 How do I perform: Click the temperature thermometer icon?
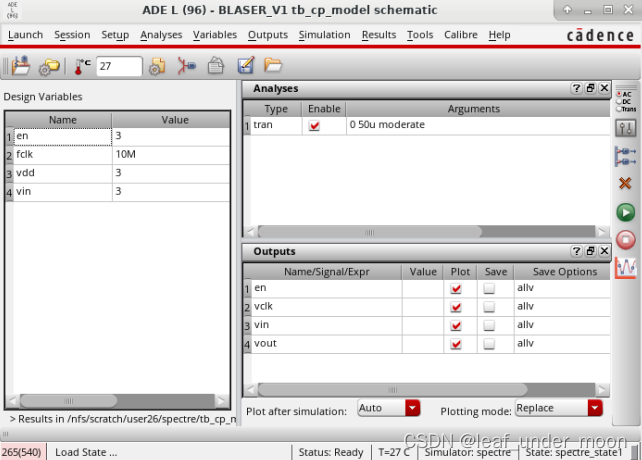pyautogui.click(x=82, y=66)
